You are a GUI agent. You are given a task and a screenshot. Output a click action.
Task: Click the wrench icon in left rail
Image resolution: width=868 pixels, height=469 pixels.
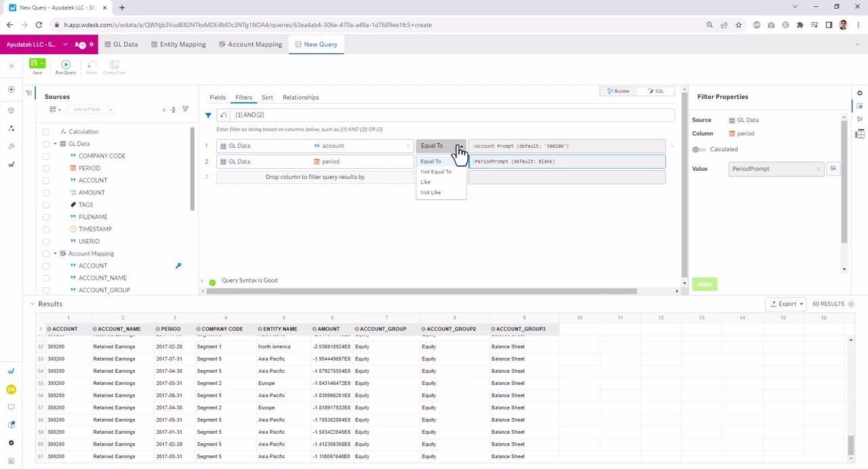(12, 146)
